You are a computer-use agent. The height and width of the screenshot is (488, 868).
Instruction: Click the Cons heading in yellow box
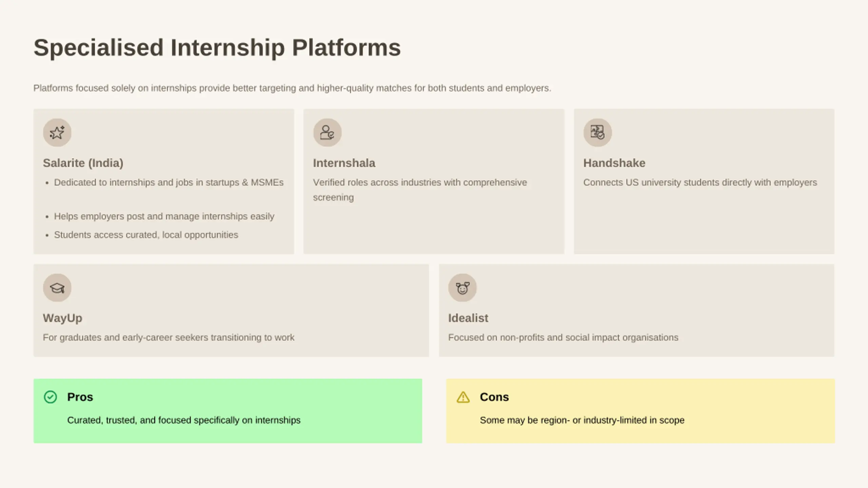pyautogui.click(x=494, y=397)
